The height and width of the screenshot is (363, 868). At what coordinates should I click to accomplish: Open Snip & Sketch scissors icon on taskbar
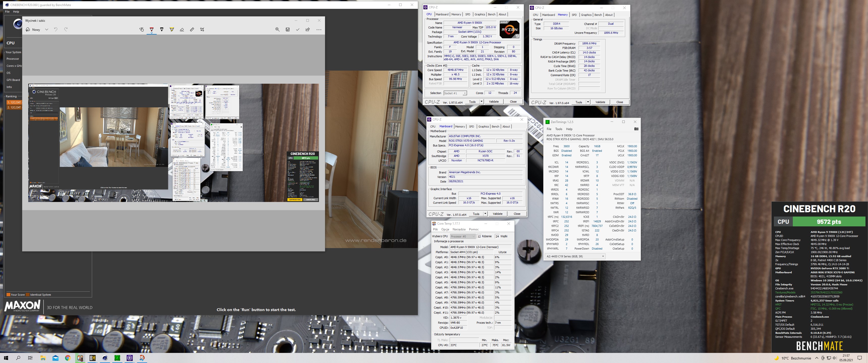(x=142, y=358)
